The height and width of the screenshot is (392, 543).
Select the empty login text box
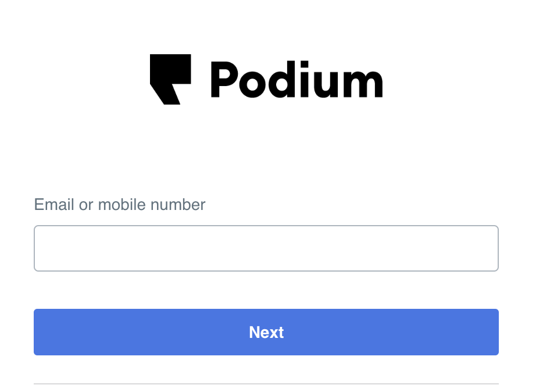[x=266, y=248]
